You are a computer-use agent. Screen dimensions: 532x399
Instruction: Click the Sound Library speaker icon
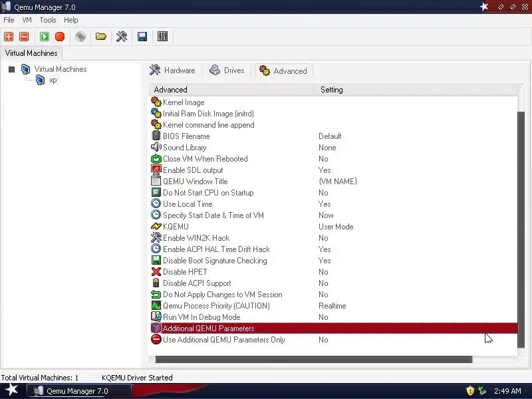click(x=156, y=147)
